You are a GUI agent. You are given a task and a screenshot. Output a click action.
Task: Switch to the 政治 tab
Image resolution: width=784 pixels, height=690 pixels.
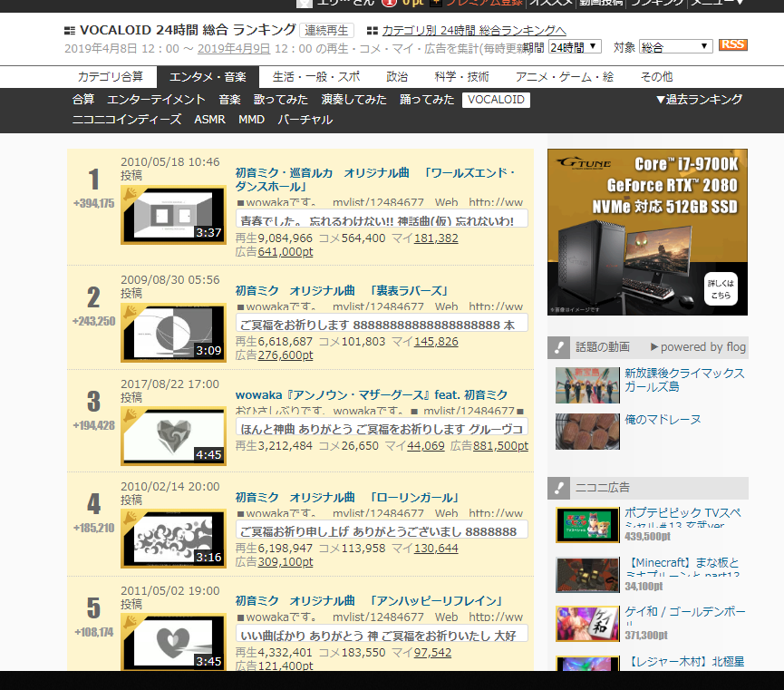tap(397, 76)
